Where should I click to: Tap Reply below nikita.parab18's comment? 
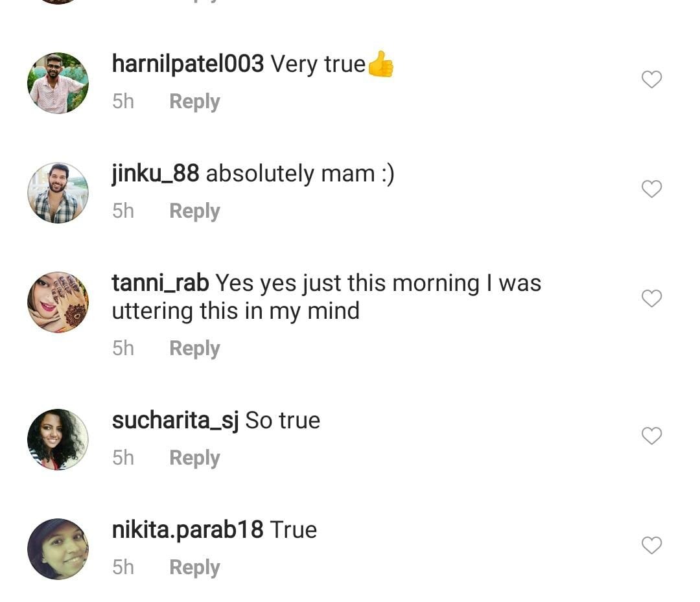coord(194,568)
